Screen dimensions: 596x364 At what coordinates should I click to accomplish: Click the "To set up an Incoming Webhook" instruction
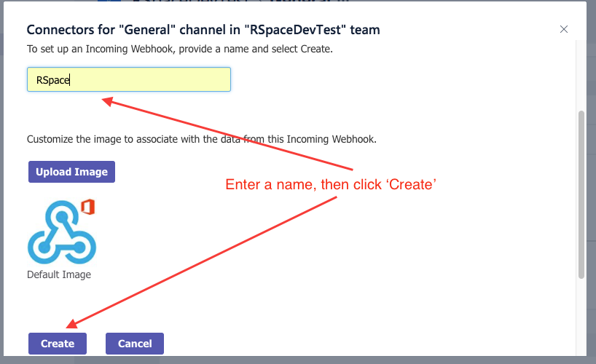point(180,49)
